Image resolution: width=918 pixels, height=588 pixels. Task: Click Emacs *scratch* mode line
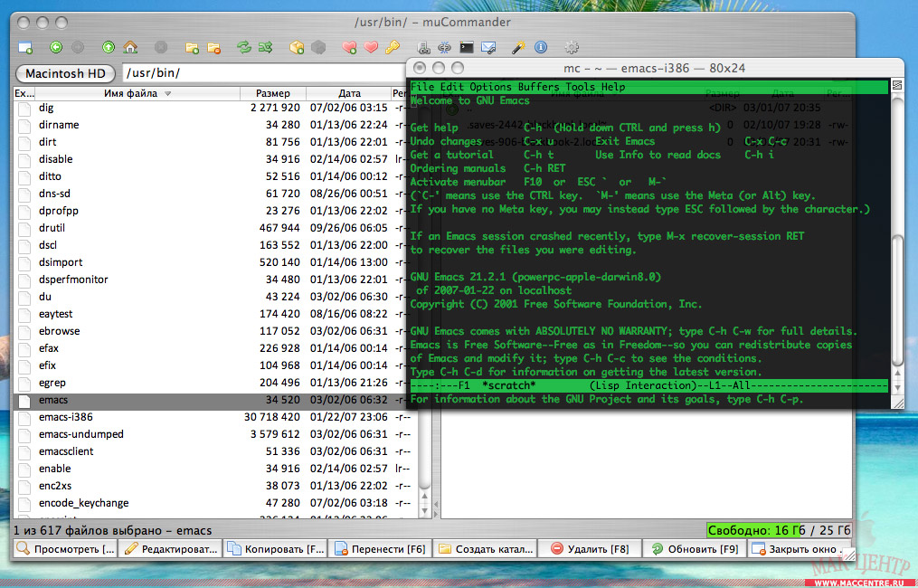pos(648,386)
